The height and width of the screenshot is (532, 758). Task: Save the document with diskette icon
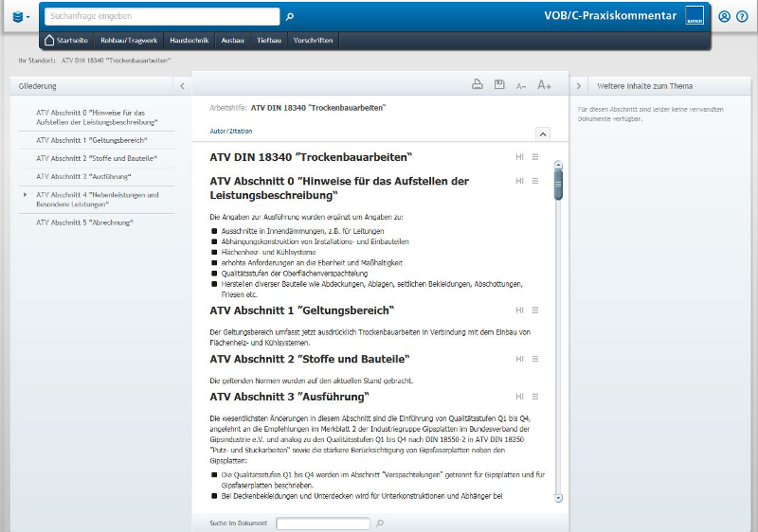(499, 84)
